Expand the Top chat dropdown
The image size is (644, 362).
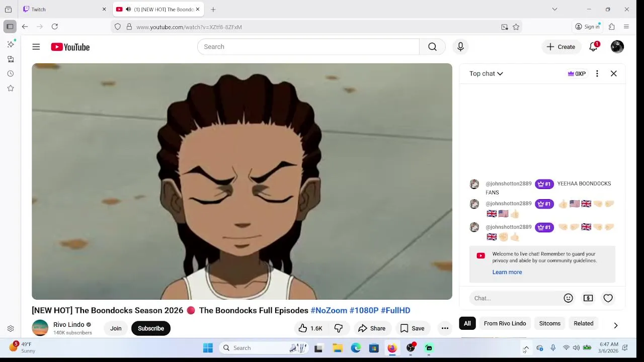486,73
